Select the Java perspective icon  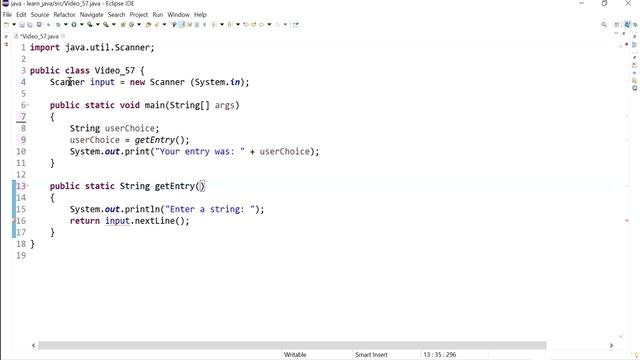(627, 24)
